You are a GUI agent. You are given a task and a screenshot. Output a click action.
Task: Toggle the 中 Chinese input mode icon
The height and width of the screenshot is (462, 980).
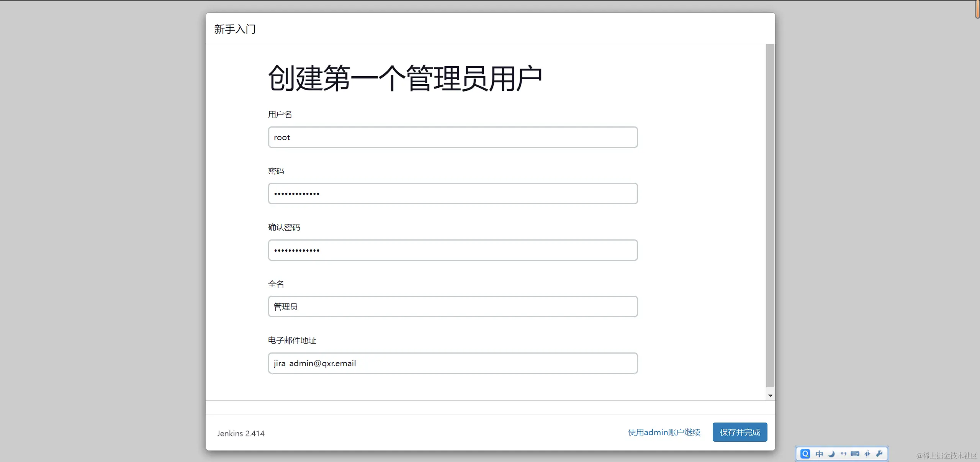pyautogui.click(x=819, y=454)
